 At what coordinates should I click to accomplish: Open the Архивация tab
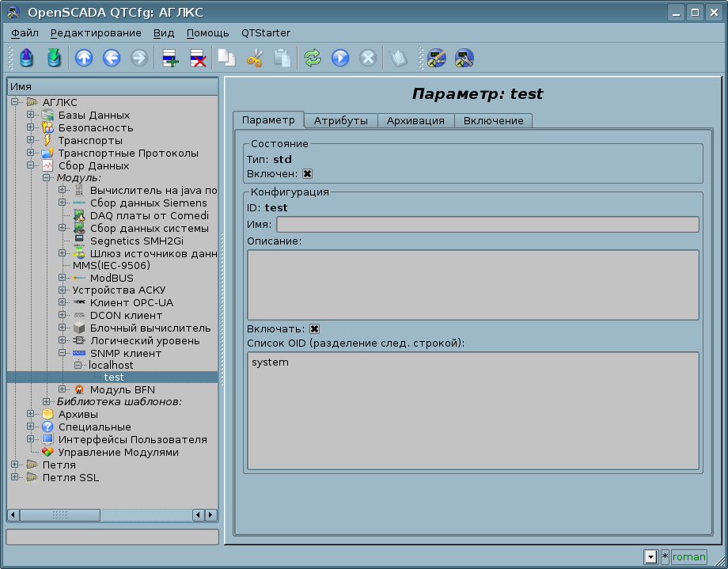(x=415, y=121)
